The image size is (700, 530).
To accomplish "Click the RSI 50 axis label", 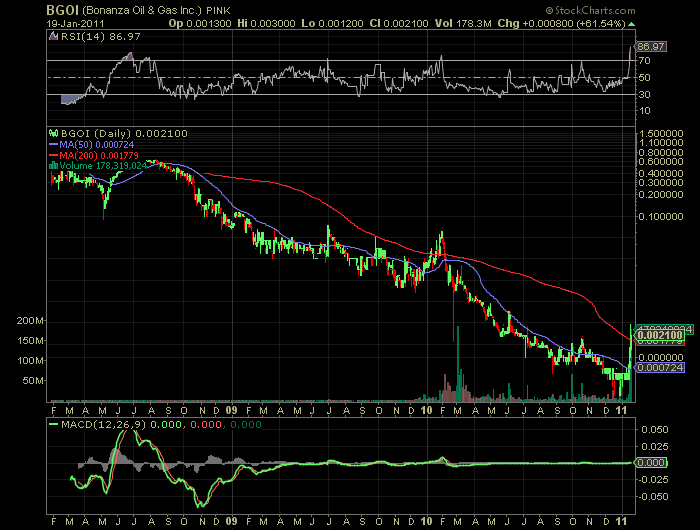I will [644, 78].
